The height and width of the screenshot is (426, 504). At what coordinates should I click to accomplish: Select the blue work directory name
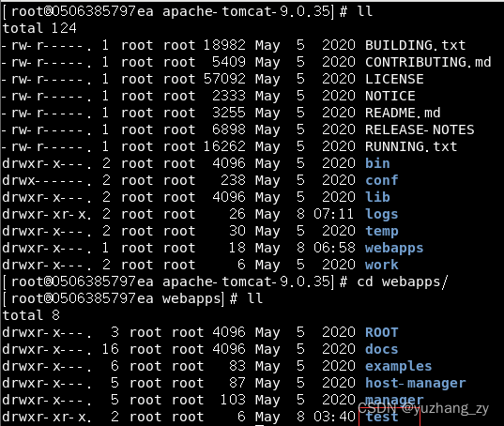coord(382,265)
